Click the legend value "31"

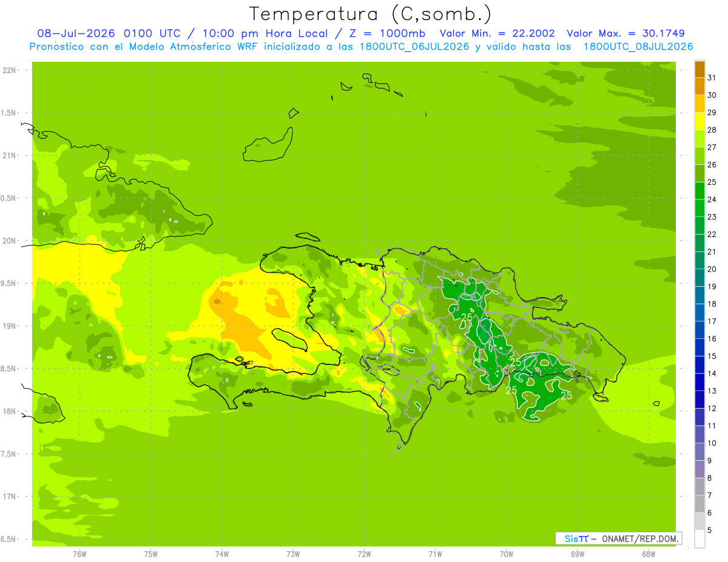712,78
